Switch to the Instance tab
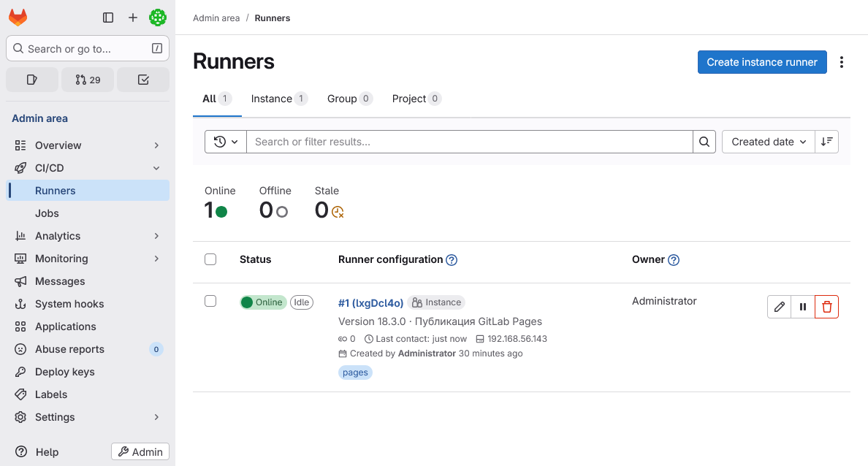Viewport: 868px width, 466px height. [x=278, y=99]
